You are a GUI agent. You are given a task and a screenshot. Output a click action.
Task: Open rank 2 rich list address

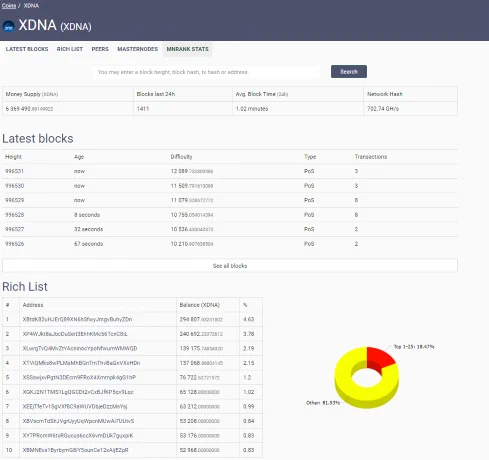(75, 334)
